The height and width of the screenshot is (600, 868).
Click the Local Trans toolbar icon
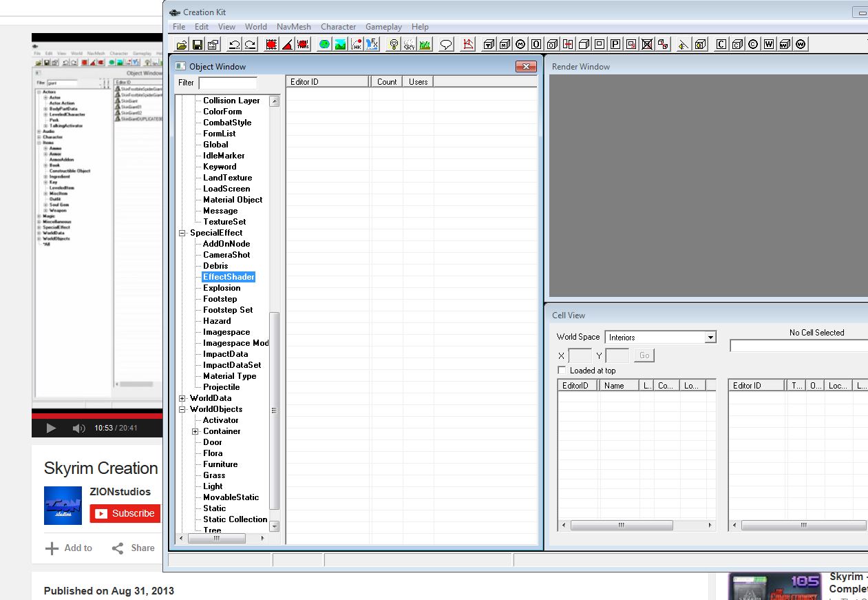303,45
